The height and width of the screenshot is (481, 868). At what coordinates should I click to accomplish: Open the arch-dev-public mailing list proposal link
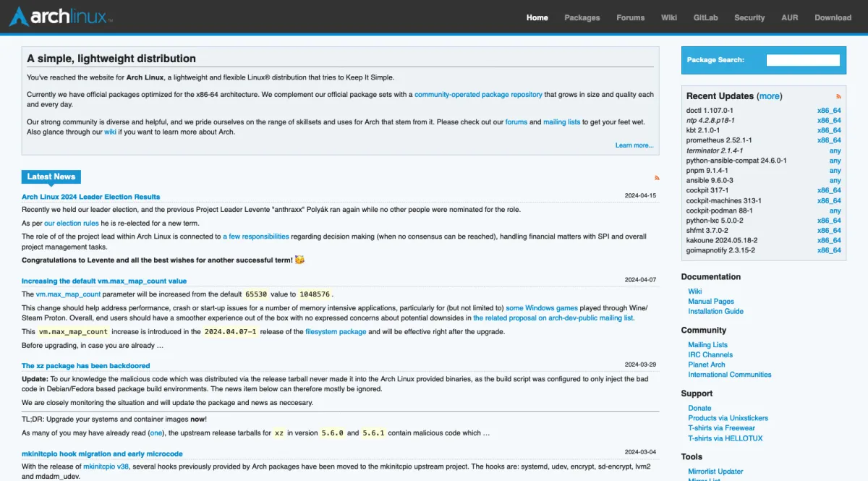(x=553, y=318)
